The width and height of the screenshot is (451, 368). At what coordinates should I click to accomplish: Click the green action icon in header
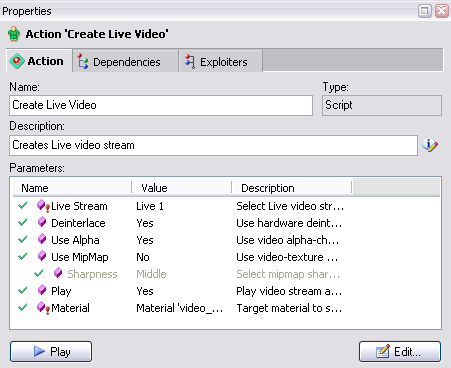(x=14, y=34)
